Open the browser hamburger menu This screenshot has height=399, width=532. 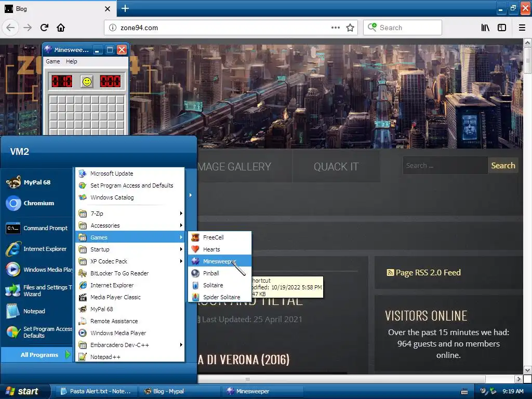coord(522,28)
